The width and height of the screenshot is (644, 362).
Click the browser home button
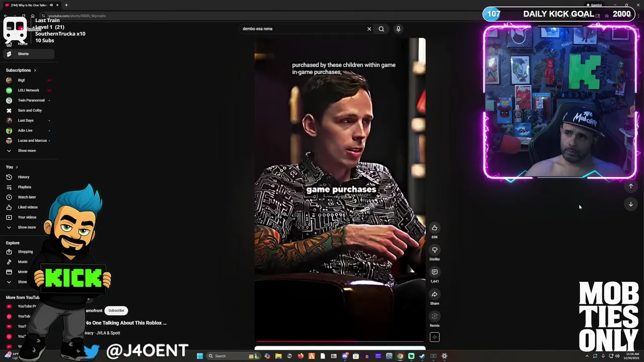tap(33, 16)
